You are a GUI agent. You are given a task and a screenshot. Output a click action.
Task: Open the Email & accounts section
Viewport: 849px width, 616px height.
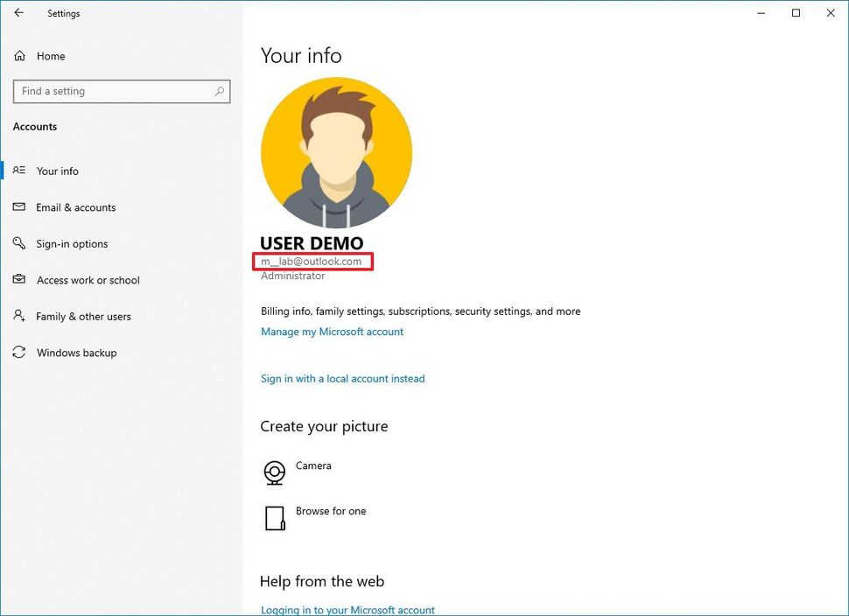pyautogui.click(x=76, y=207)
